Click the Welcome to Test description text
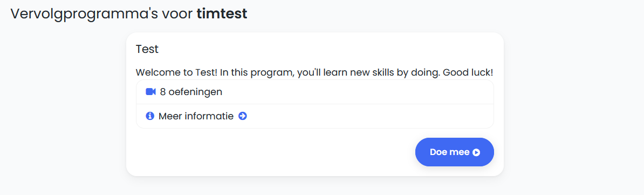The height and width of the screenshot is (195, 644). click(314, 72)
